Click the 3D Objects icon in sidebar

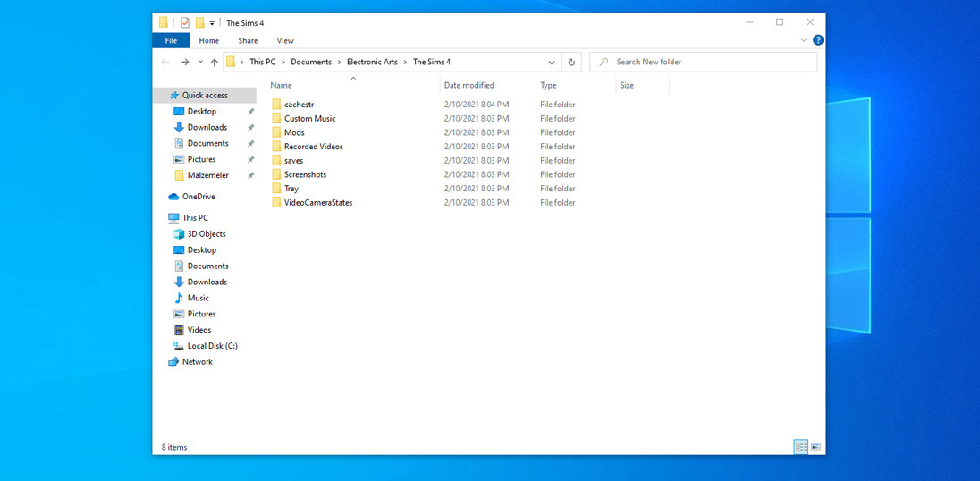tap(178, 233)
